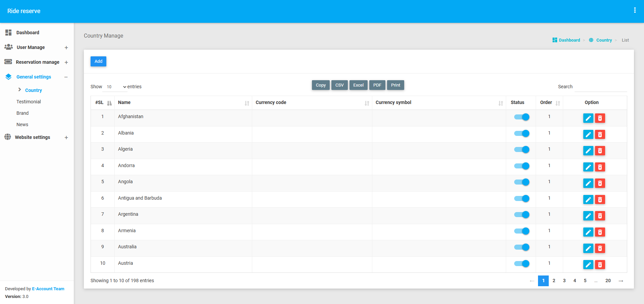Open Testimonial in the sidebar
This screenshot has width=644, height=304.
29,102
